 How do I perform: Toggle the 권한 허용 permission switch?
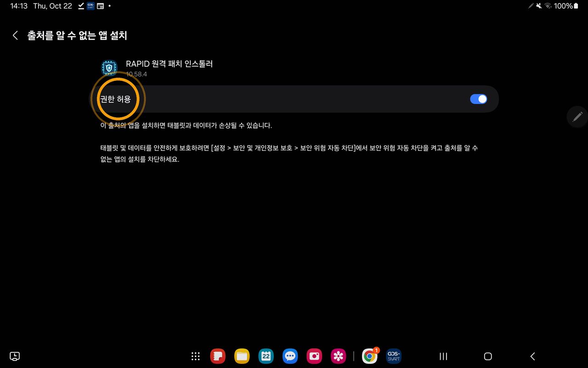point(478,99)
